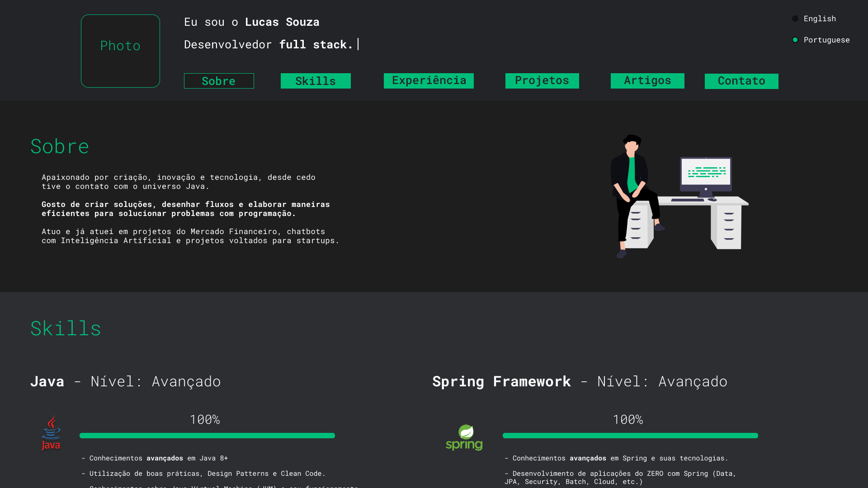Click the Spring Framework 100% progress bar
The width and height of the screenshot is (868, 488).
(630, 436)
